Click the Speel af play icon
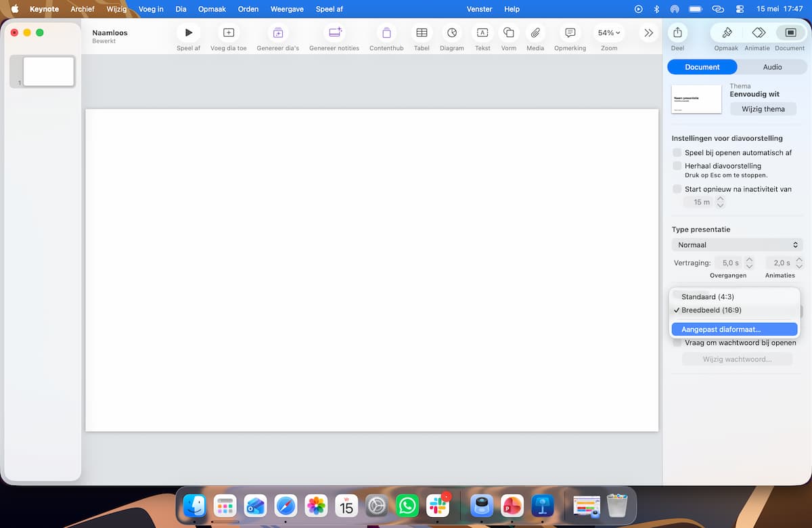 tap(189, 32)
